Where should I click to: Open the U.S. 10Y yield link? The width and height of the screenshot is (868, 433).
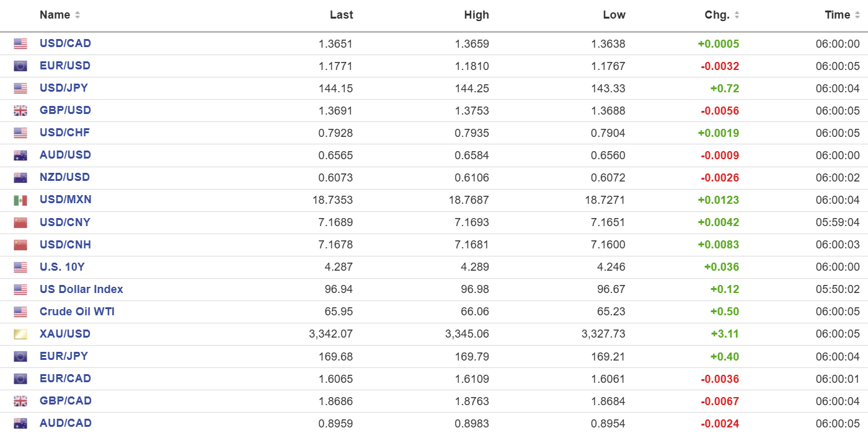pyautogui.click(x=62, y=267)
